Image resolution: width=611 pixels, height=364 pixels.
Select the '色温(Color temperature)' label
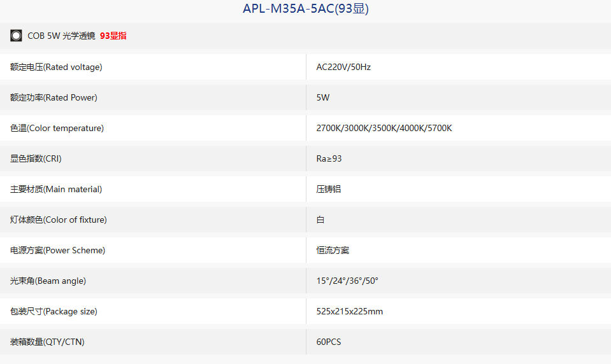(x=57, y=128)
